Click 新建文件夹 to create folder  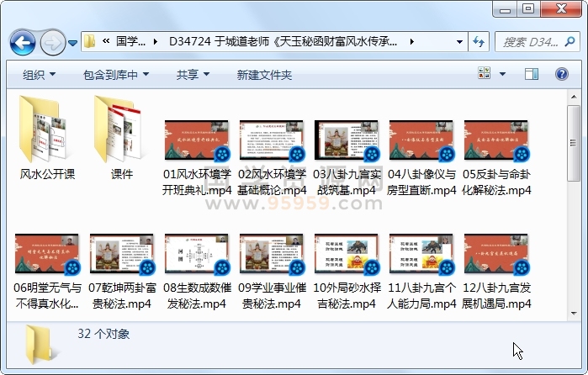point(264,75)
